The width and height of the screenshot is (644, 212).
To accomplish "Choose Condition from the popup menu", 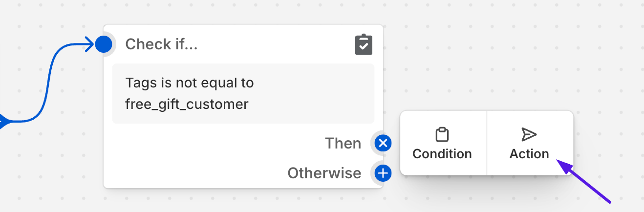I will pos(443,143).
